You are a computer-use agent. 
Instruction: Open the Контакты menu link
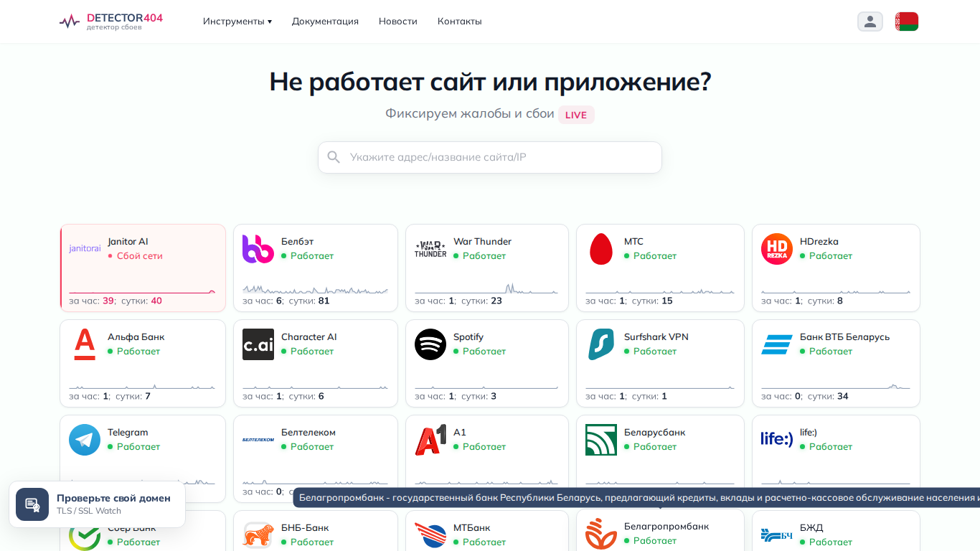[460, 22]
